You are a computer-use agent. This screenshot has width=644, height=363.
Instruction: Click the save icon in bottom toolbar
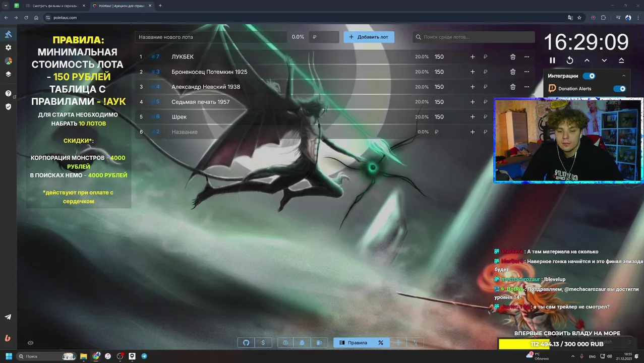[285, 343]
